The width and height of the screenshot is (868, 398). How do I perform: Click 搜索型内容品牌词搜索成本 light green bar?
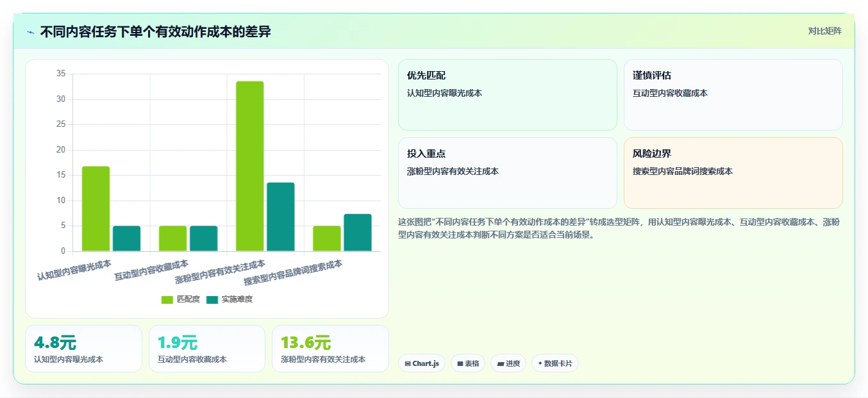point(327,238)
